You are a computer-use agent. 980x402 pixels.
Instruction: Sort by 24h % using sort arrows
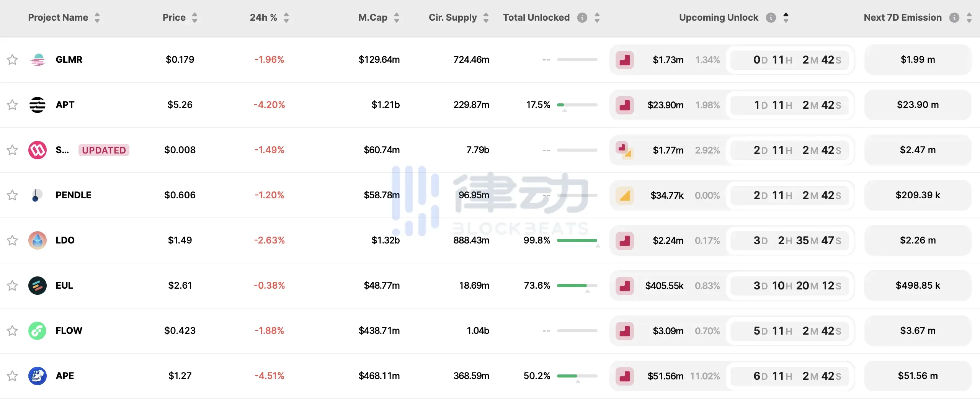[x=286, y=18]
